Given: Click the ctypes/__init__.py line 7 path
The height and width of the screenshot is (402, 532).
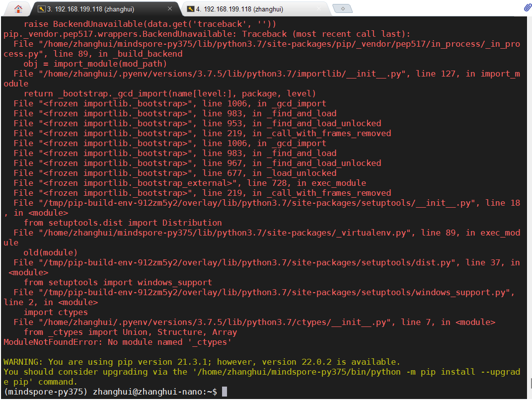Looking at the screenshot, I should pyautogui.click(x=254, y=322).
